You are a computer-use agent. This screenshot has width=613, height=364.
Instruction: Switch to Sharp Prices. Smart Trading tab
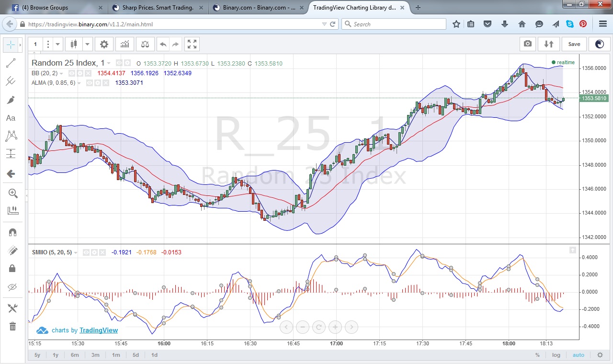click(157, 8)
